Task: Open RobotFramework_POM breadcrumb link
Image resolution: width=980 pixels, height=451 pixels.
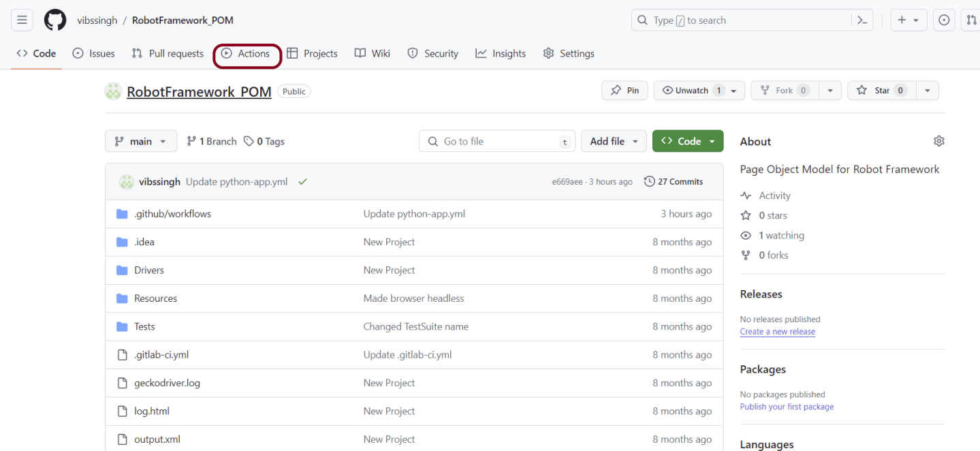Action: tap(183, 20)
